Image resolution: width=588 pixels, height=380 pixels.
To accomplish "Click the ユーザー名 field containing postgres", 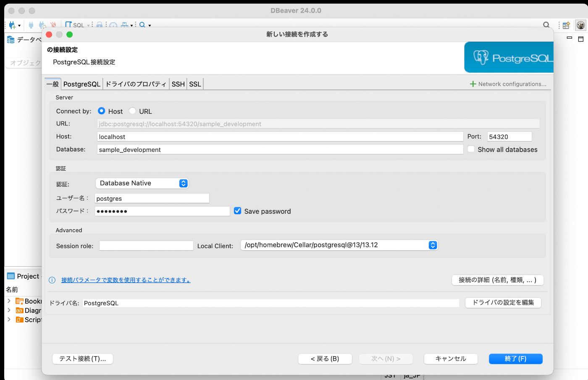I will 152,198.
